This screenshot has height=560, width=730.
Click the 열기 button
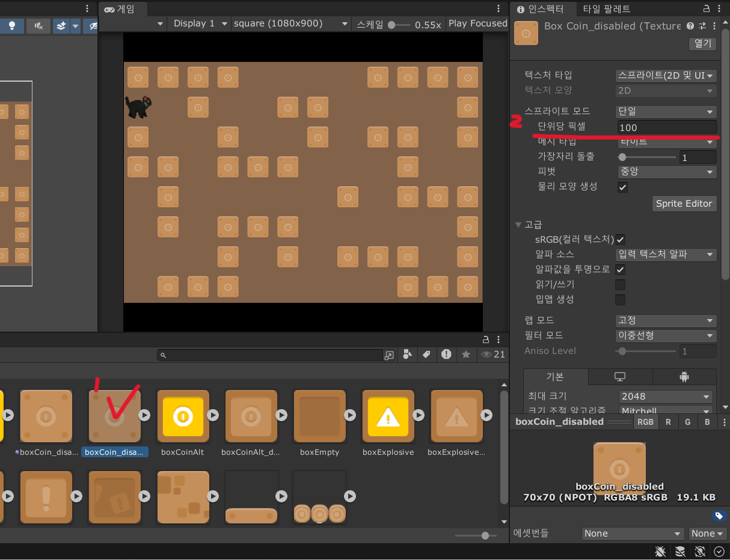tap(702, 44)
